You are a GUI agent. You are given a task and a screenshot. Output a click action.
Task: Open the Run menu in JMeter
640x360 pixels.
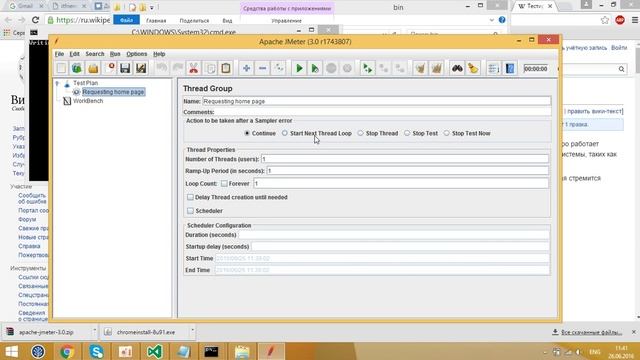pyautogui.click(x=115, y=54)
